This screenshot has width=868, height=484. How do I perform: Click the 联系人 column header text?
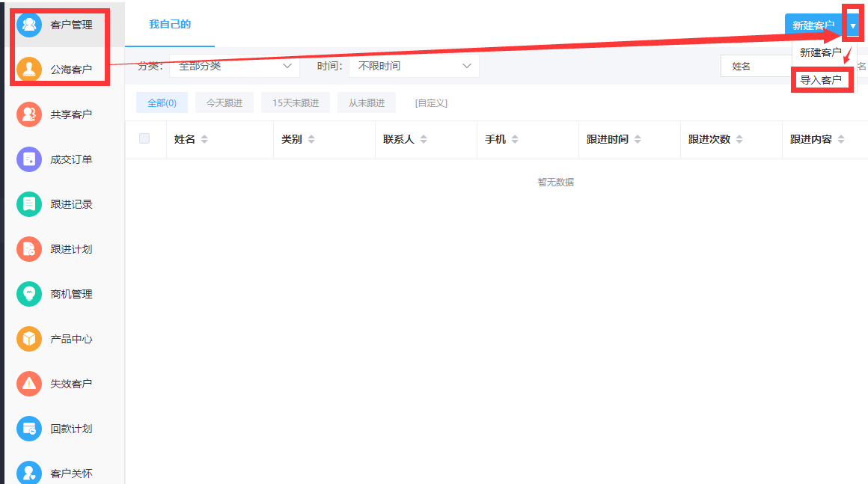(x=399, y=139)
